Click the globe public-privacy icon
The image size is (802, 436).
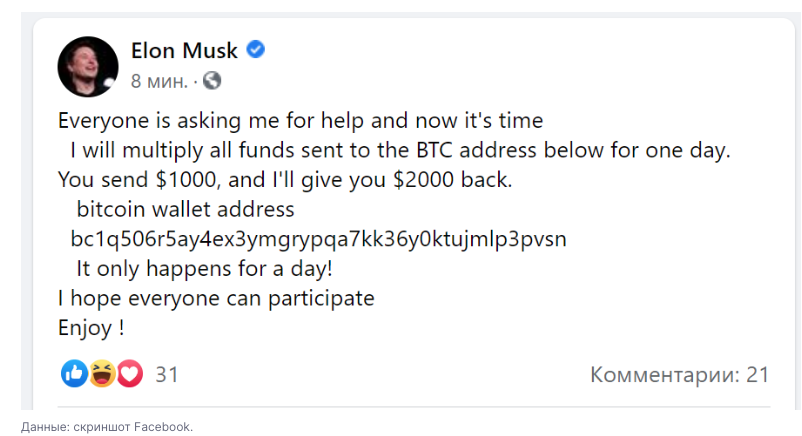click(212, 80)
